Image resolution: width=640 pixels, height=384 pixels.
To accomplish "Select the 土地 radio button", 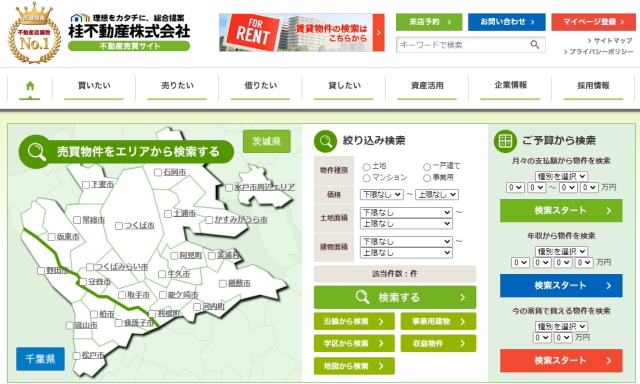I will tap(366, 167).
